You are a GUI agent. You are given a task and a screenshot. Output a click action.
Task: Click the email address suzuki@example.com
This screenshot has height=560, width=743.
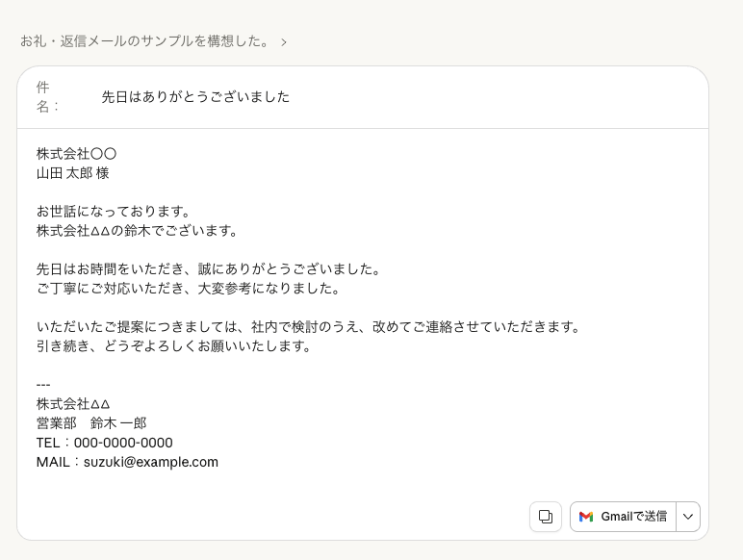151,462
